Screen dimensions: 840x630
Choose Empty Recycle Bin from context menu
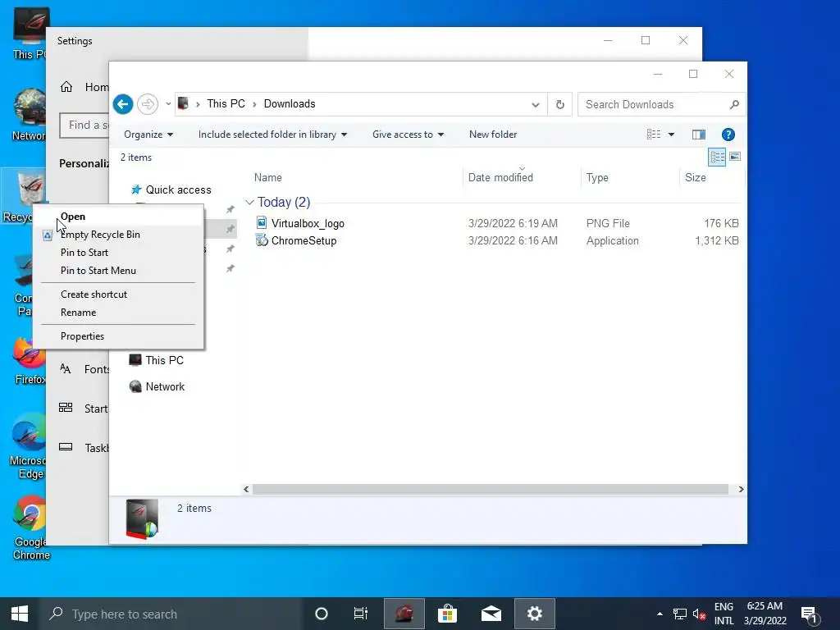tap(118, 234)
